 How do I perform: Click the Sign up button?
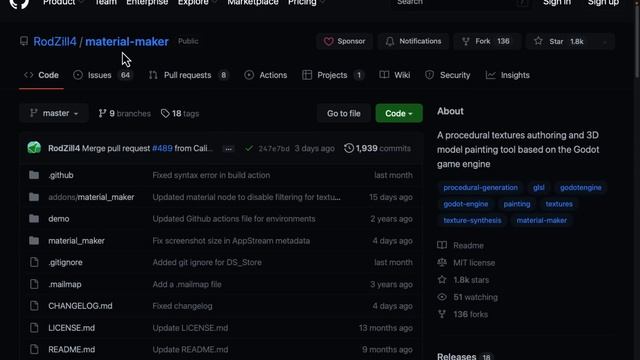pos(603,2)
